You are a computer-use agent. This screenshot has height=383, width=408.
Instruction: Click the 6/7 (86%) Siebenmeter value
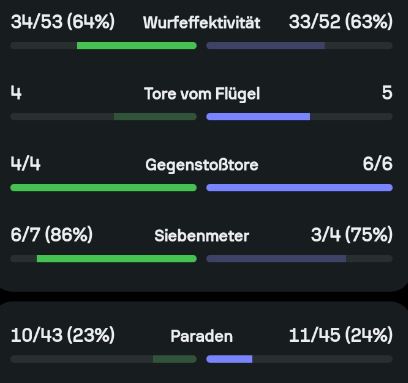52,235
